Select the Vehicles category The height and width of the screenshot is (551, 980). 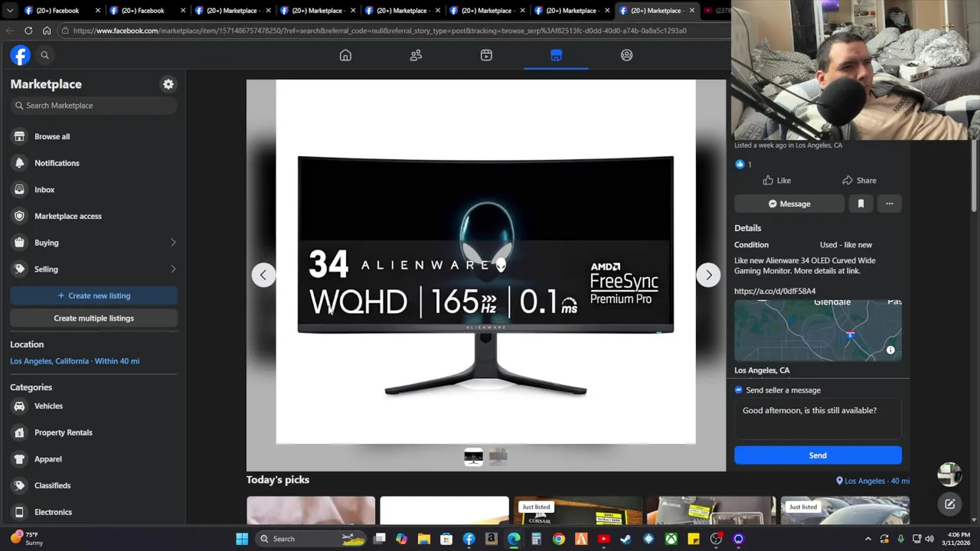click(93, 406)
